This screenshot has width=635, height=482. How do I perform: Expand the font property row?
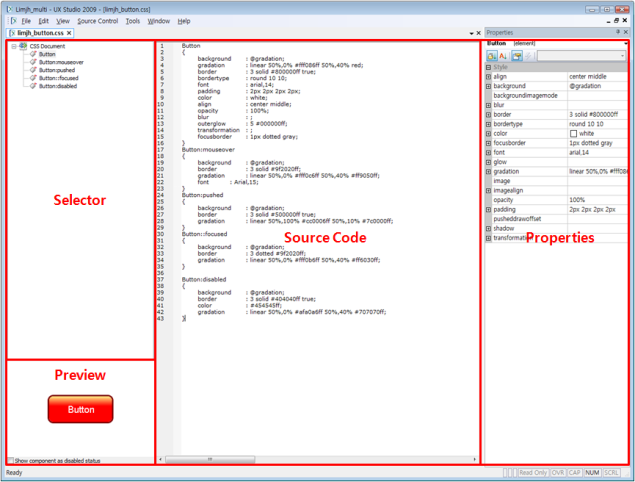click(488, 152)
